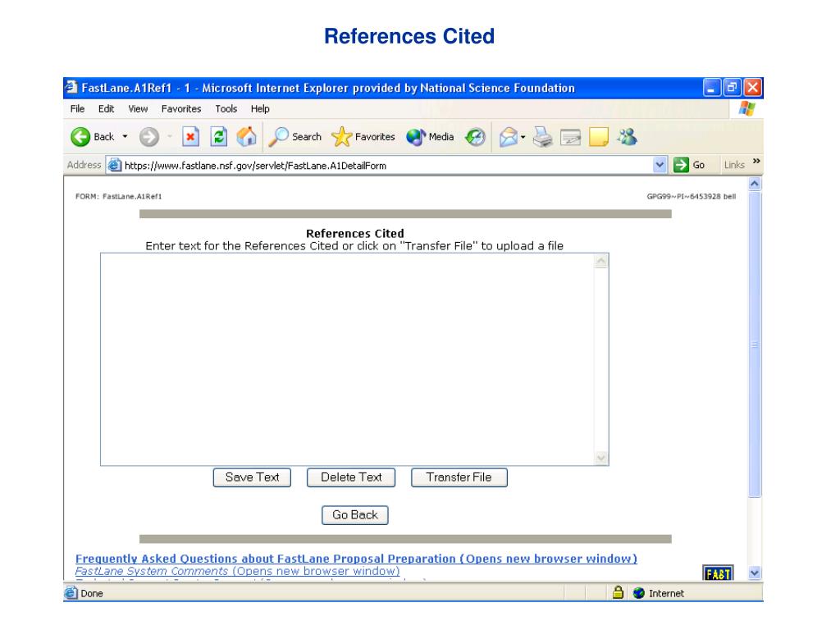Open the History clock icon
This screenshot has height=630, width=840.
pos(475,137)
